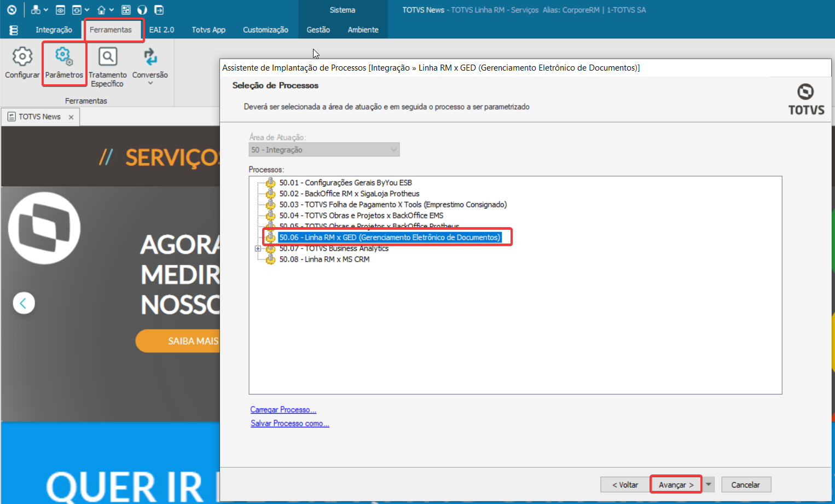Viewport: 835px width, 504px height.
Task: Click the Salvar Processo como link
Action: pyautogui.click(x=289, y=424)
